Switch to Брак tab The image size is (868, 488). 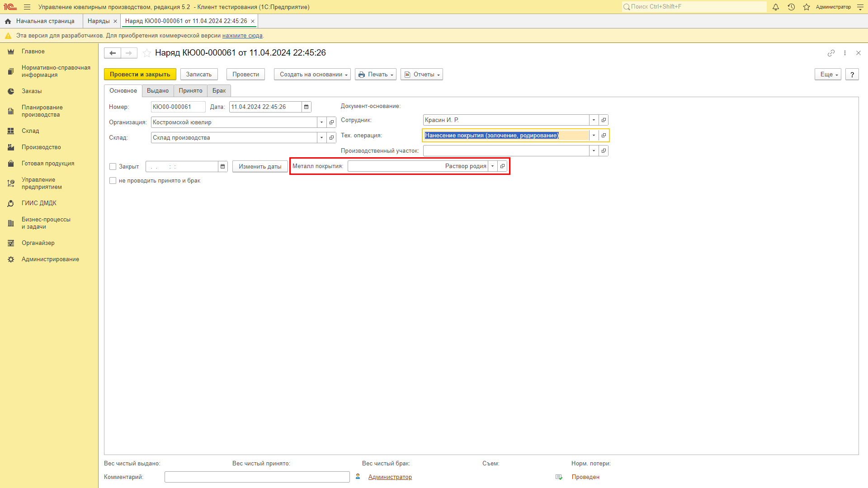[219, 91]
